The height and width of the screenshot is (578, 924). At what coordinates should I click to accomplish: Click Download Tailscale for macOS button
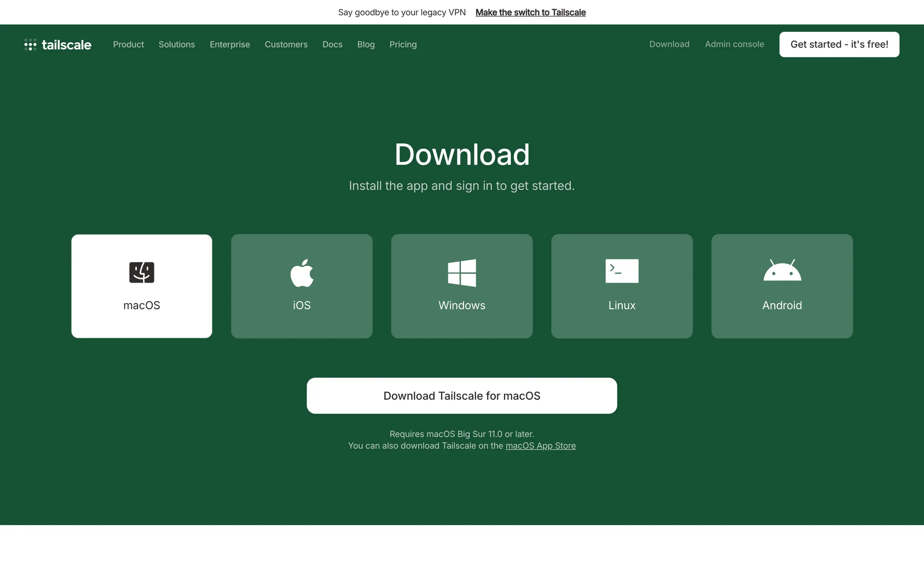point(462,395)
